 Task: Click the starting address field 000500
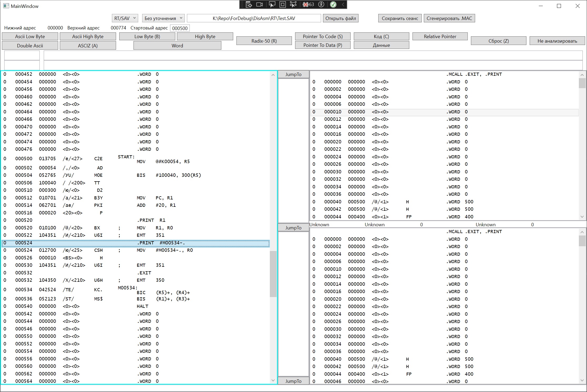180,28
